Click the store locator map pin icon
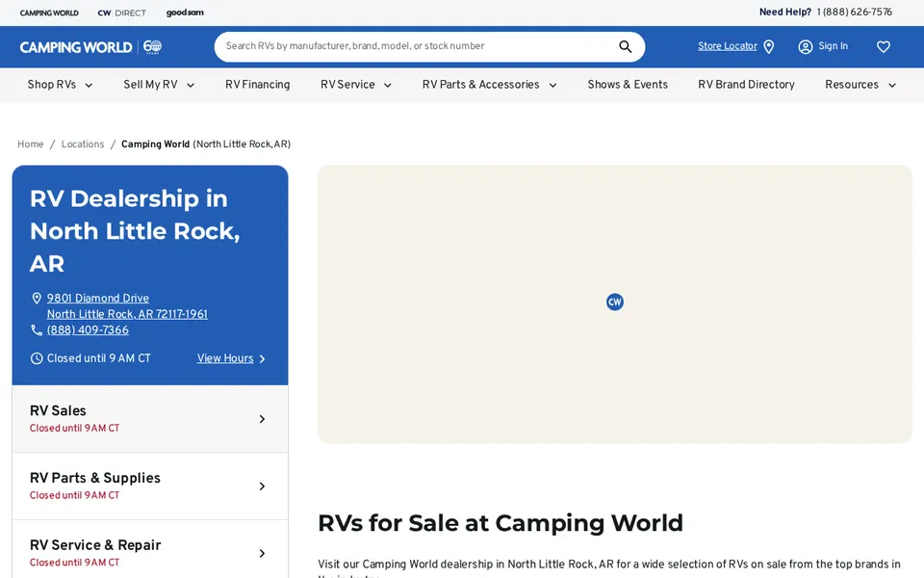924x578 pixels. pyautogui.click(x=768, y=46)
